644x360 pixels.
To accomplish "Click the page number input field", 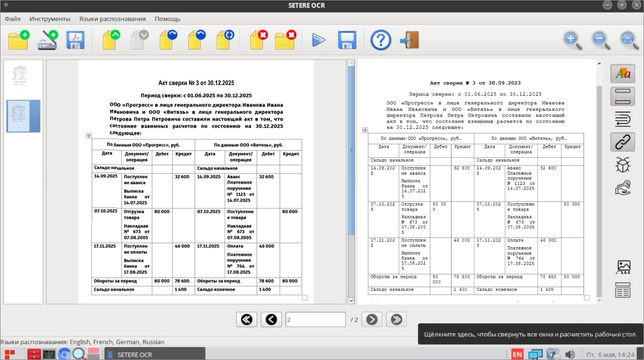I will pyautogui.click(x=315, y=319).
